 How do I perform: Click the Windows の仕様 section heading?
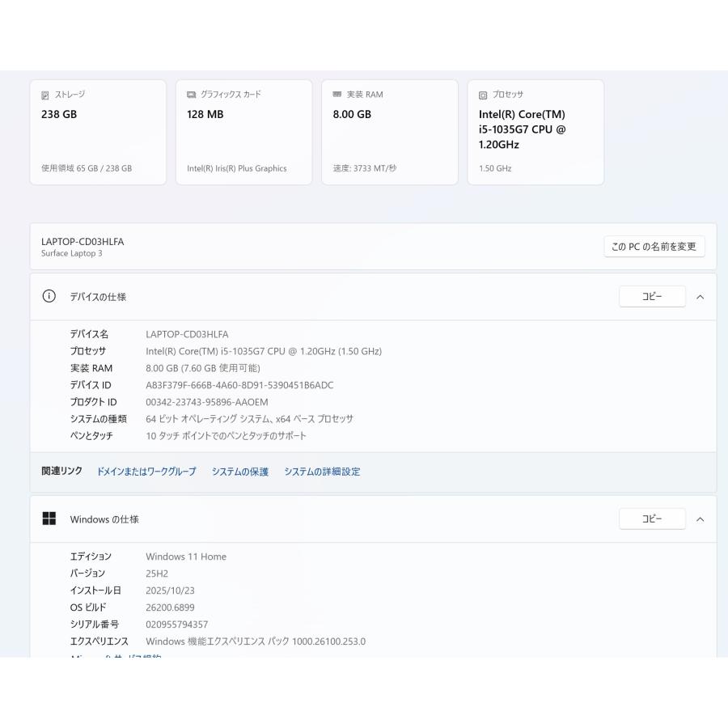[104, 519]
